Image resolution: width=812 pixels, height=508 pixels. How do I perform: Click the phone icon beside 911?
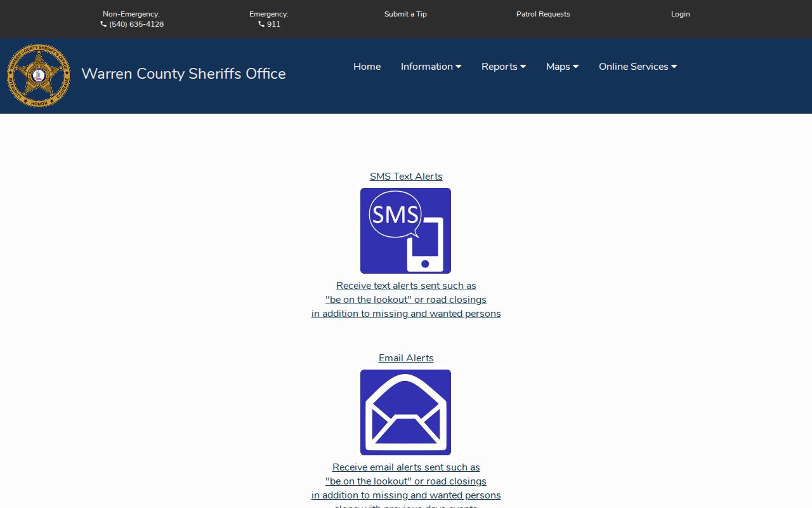click(x=261, y=24)
